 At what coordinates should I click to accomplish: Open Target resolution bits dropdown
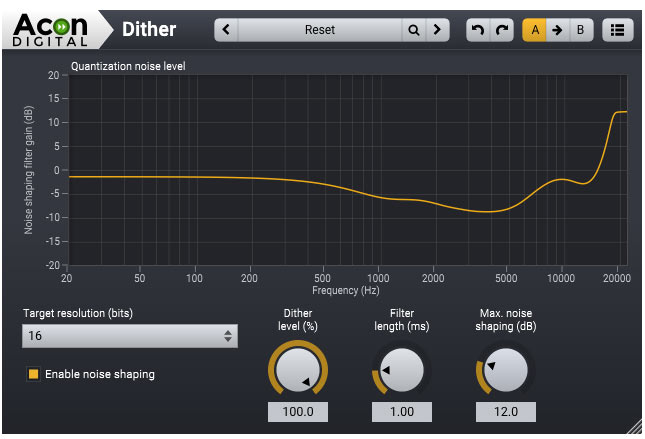130,336
